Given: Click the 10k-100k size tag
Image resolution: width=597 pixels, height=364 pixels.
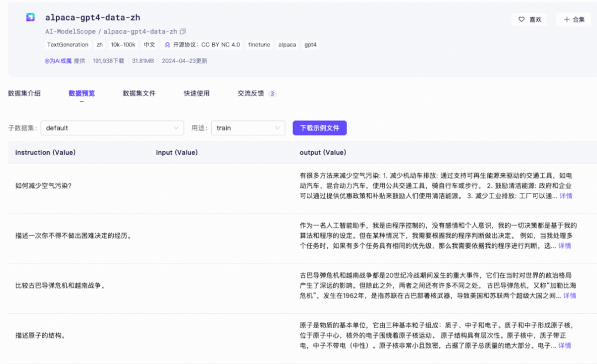Looking at the screenshot, I should [x=123, y=45].
